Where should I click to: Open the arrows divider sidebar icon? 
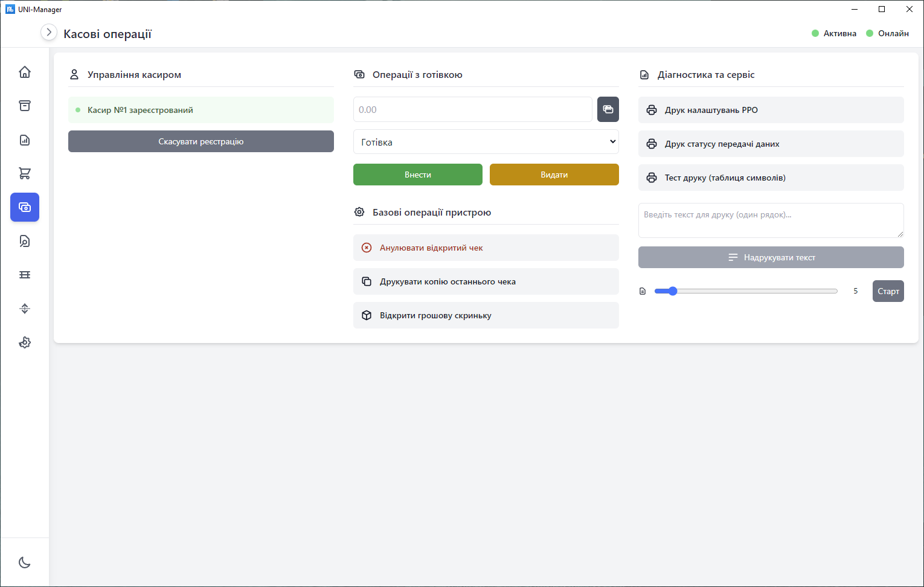coord(25,309)
